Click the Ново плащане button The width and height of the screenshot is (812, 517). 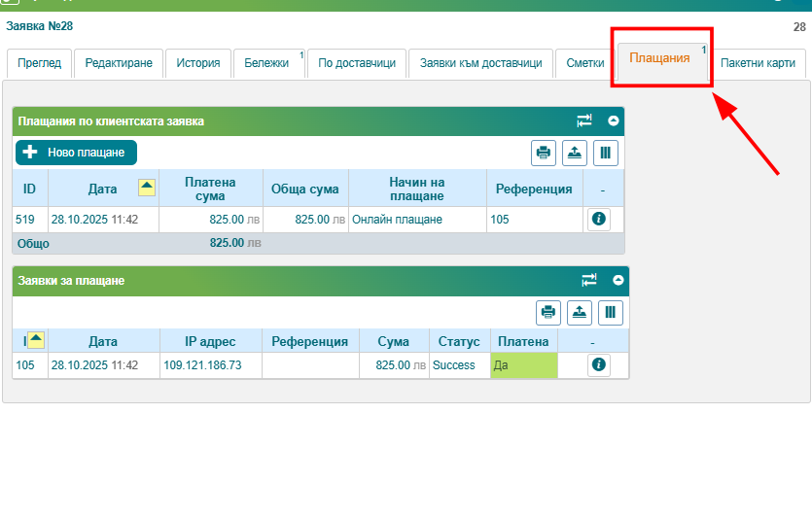(77, 153)
